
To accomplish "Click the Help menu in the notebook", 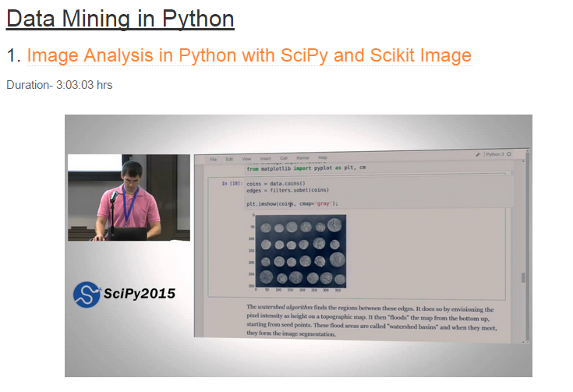I will click(x=322, y=157).
